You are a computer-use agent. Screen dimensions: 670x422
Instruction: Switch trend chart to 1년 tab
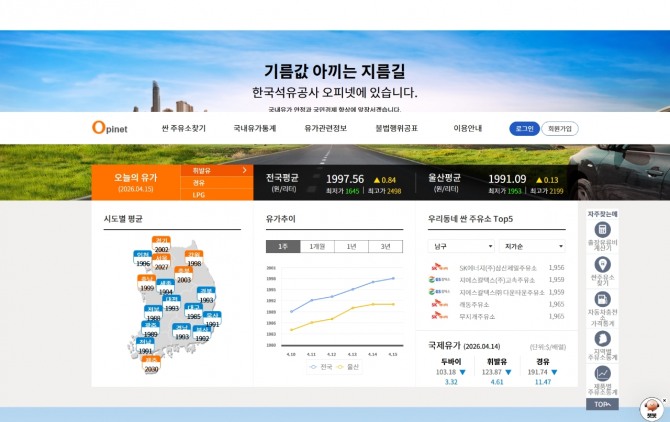(x=351, y=246)
